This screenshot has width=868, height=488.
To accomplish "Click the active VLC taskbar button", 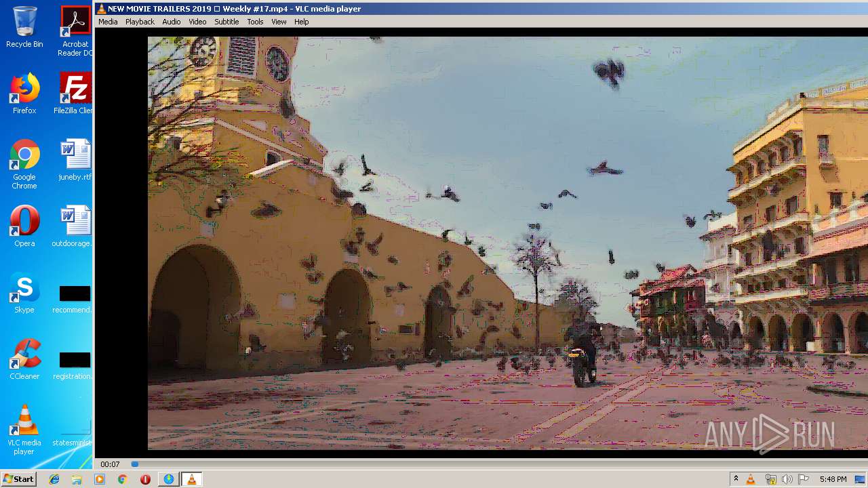I will [x=191, y=479].
